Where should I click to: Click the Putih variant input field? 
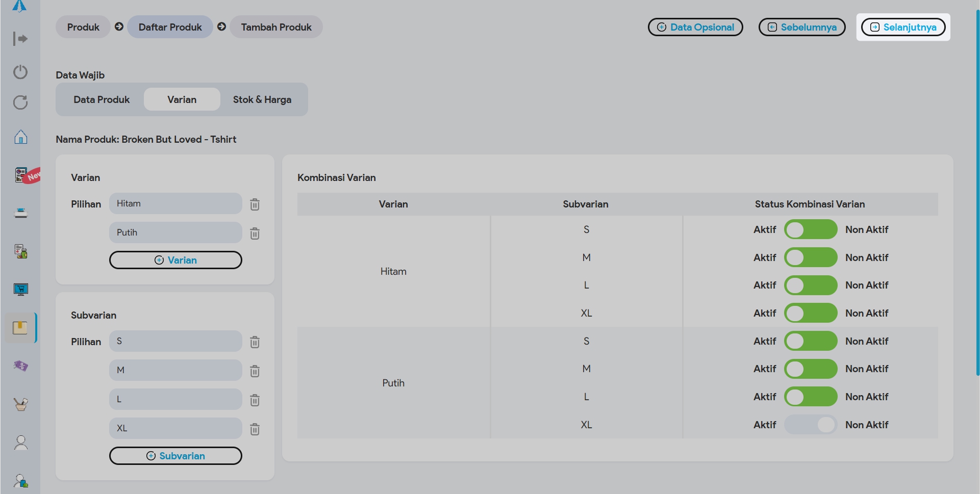coord(175,232)
